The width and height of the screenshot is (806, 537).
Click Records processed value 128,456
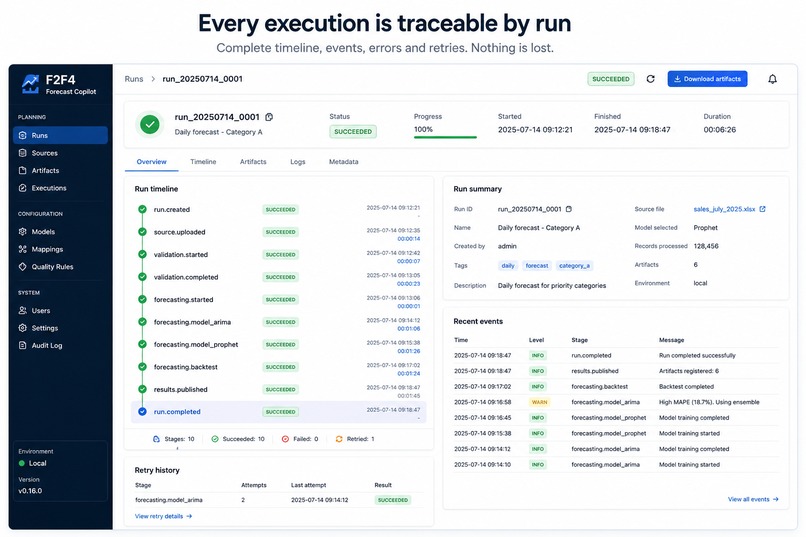click(706, 246)
